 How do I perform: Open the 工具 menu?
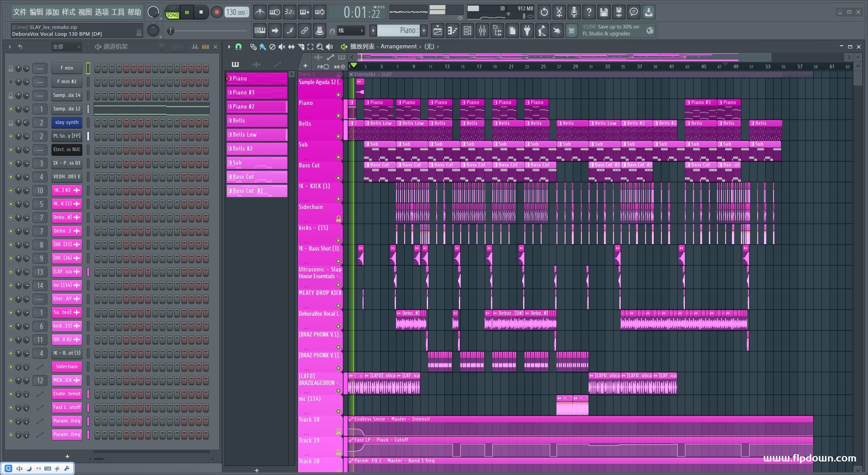click(x=118, y=12)
